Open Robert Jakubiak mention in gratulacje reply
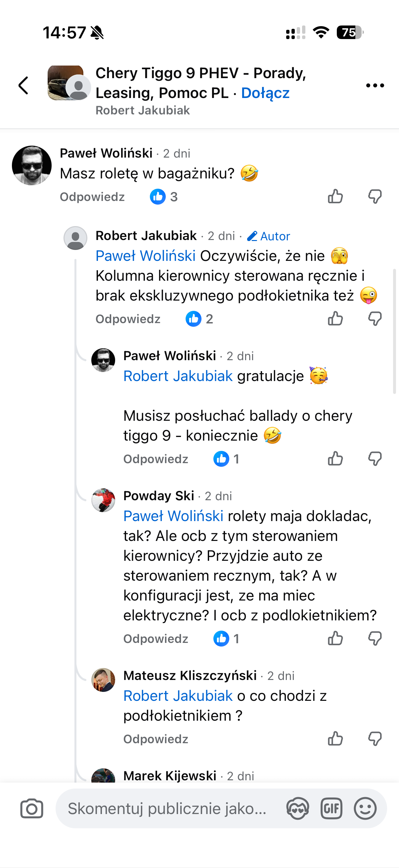399x868 pixels. click(x=178, y=376)
